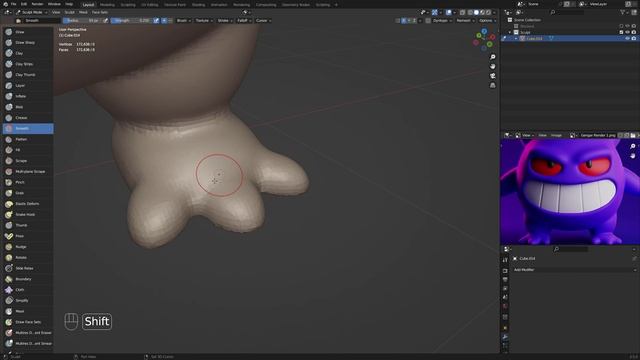Select the Crease brush

coord(28,118)
